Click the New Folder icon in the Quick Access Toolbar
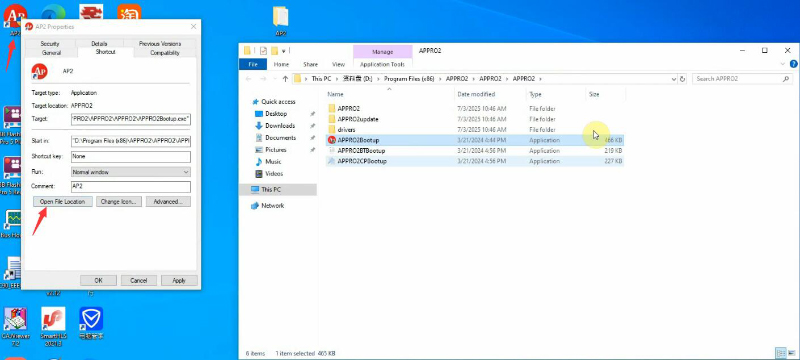The height and width of the screenshot is (360, 800). [274, 50]
